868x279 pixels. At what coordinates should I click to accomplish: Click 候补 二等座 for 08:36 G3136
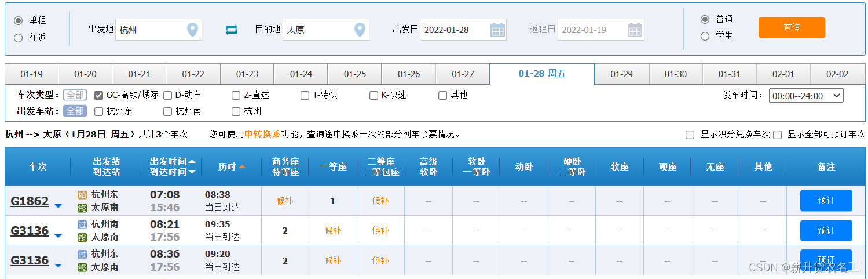pyautogui.click(x=380, y=260)
